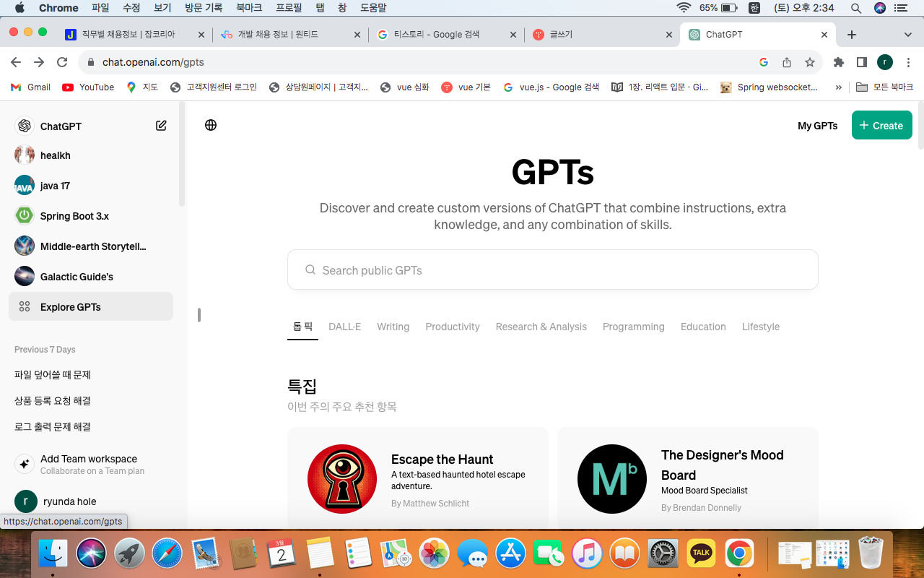Open the 도움말 menu
This screenshot has width=924, height=578.
[x=373, y=8]
